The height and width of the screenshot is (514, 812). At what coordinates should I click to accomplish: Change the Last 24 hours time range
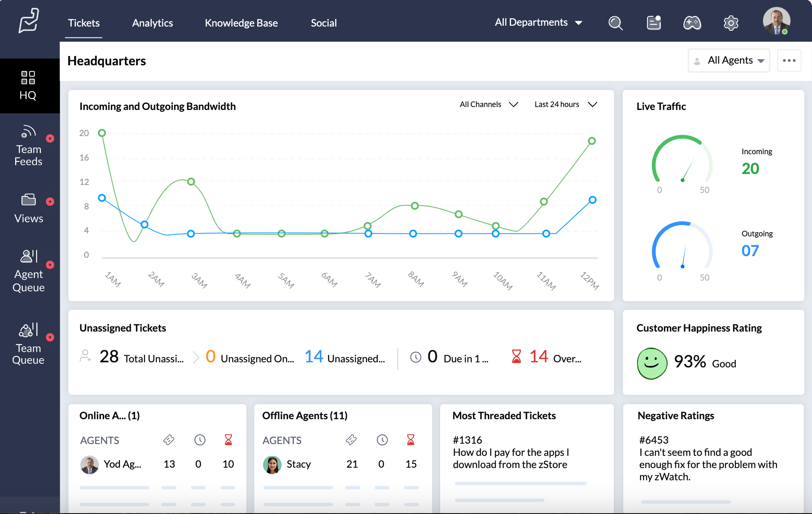pyautogui.click(x=565, y=104)
